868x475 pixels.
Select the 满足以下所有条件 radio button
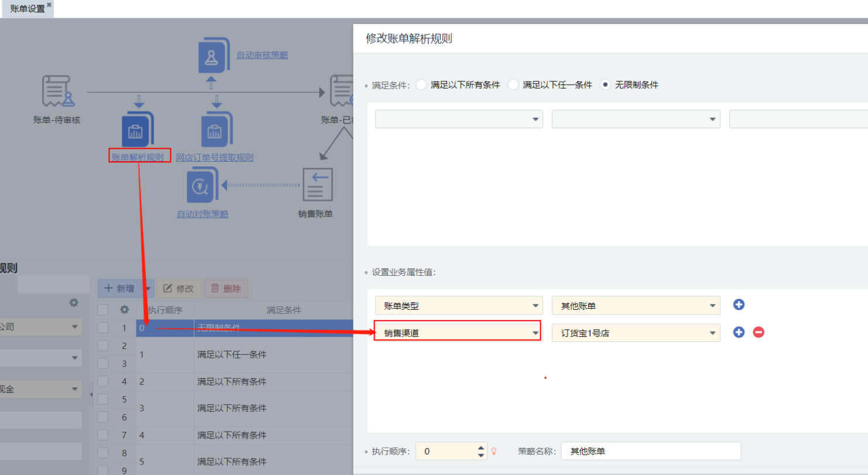(421, 85)
